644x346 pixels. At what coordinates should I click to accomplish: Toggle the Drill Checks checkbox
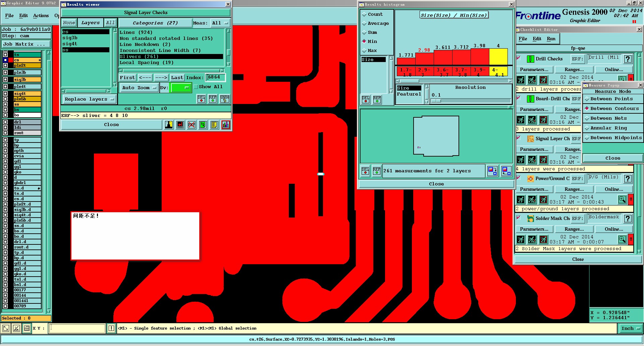pos(519,58)
